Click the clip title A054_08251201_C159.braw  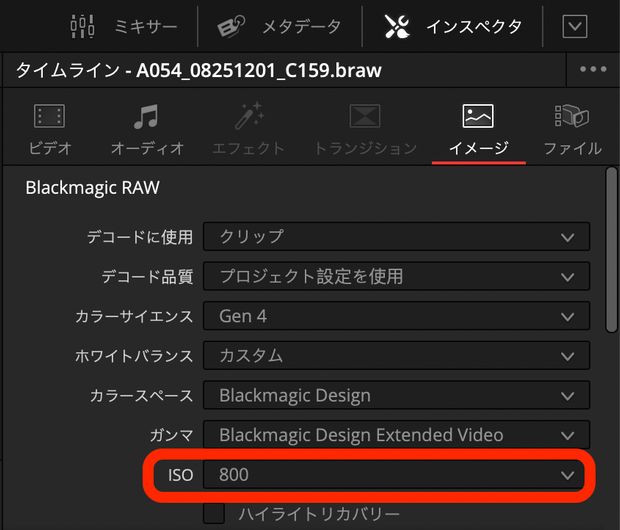[259, 70]
